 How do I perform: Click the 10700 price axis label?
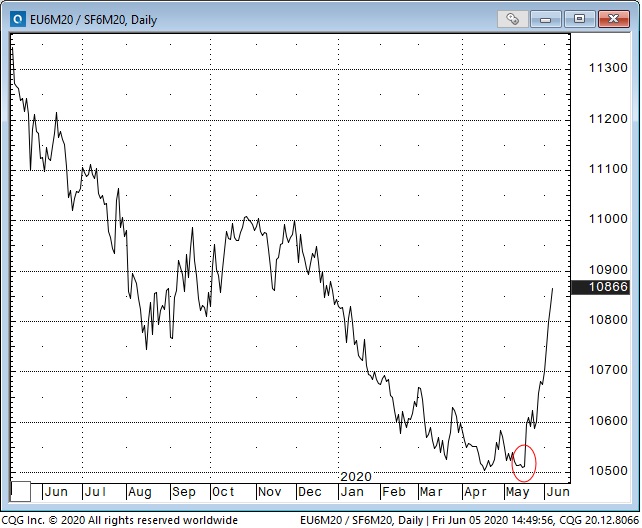point(608,370)
